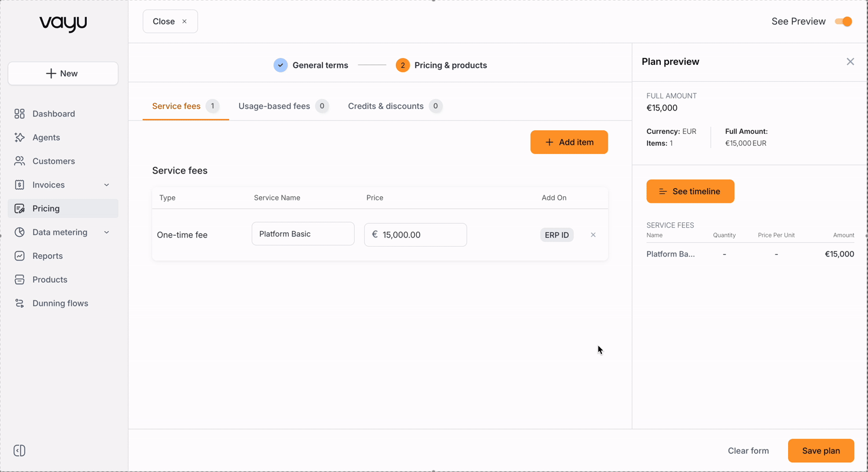Viewport: 868px width, 472px height.
Task: Open the Credits & discounts tab
Action: point(395,106)
